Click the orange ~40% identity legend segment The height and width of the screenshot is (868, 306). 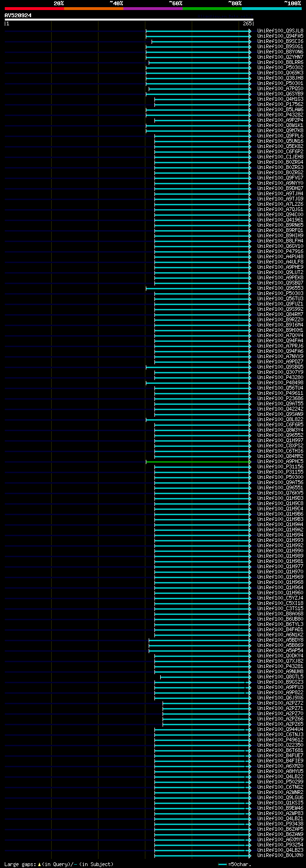point(94,9)
